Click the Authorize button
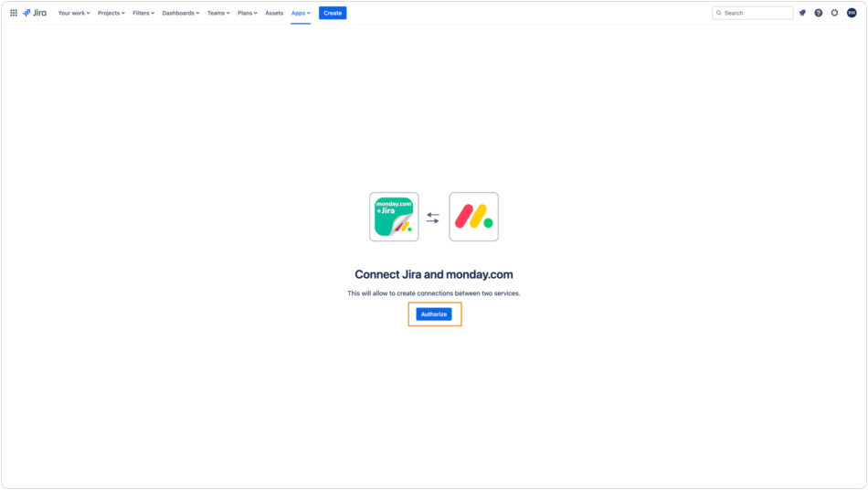 coord(434,314)
